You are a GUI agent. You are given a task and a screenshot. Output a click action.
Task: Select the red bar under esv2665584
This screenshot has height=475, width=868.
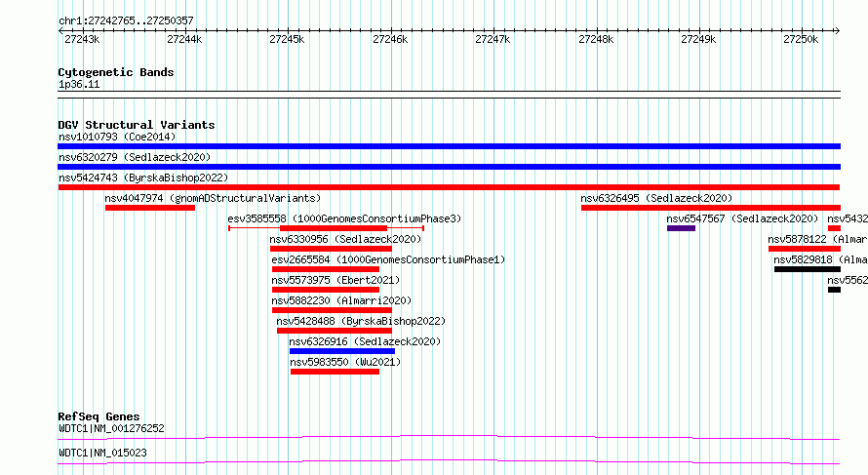pos(326,269)
